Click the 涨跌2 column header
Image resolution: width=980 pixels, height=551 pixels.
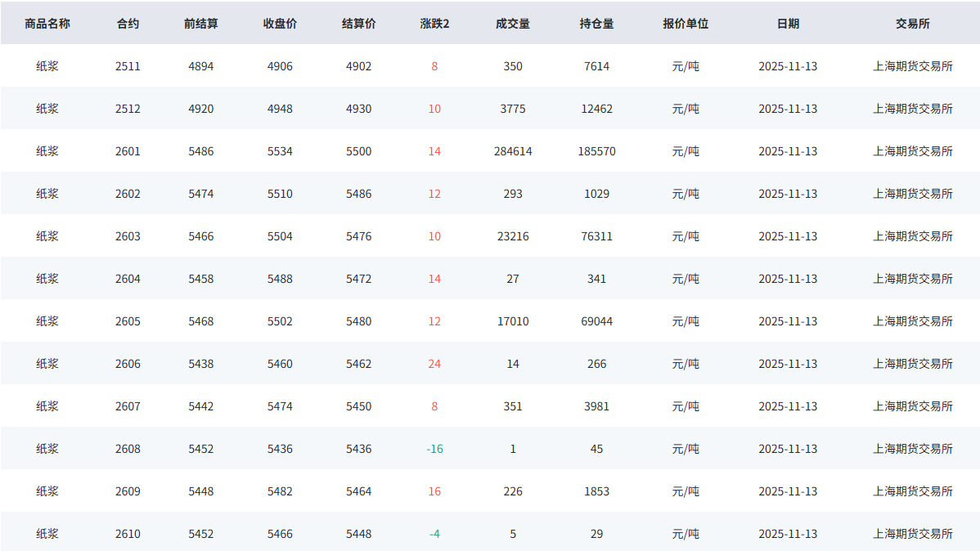[x=434, y=24]
